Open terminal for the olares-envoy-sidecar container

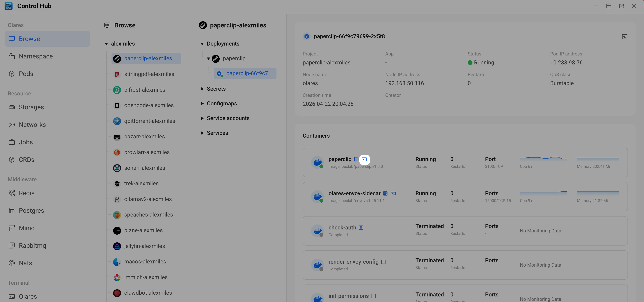click(393, 193)
